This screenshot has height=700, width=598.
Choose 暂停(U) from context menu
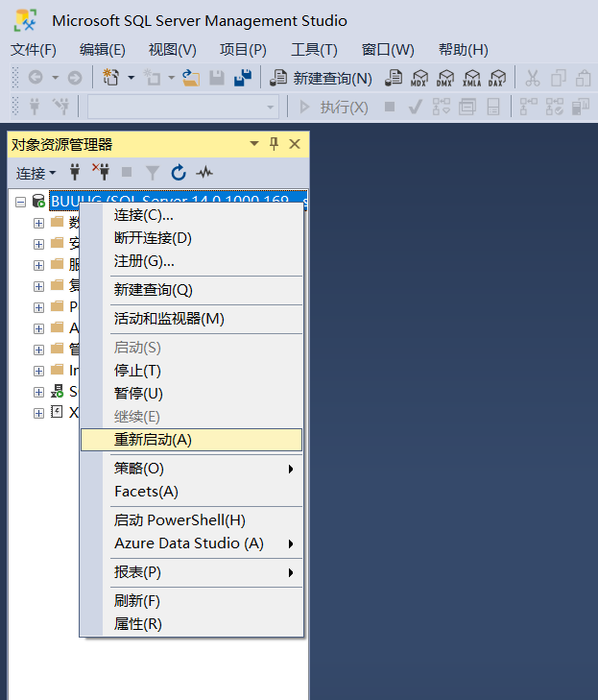pos(191,394)
